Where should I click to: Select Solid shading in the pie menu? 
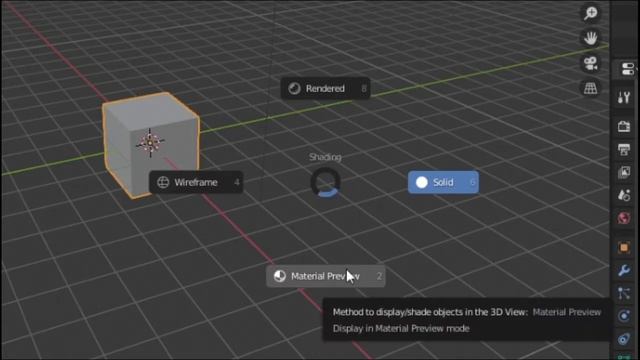point(443,182)
